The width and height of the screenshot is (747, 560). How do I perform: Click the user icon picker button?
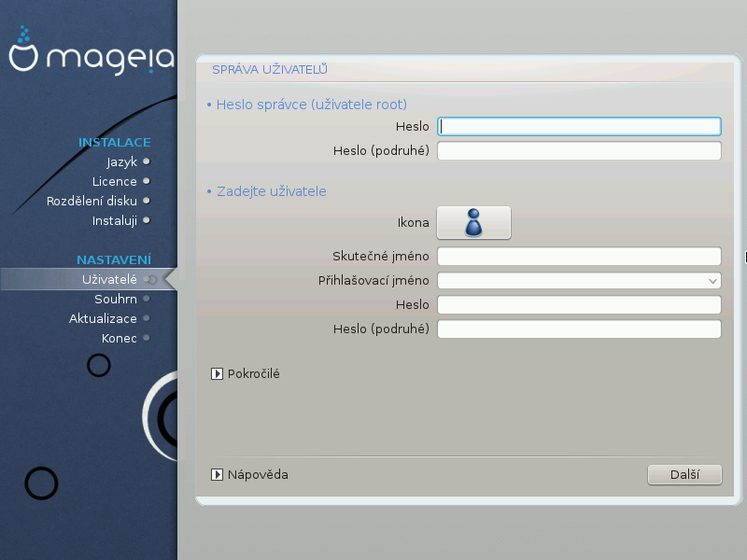point(473,223)
